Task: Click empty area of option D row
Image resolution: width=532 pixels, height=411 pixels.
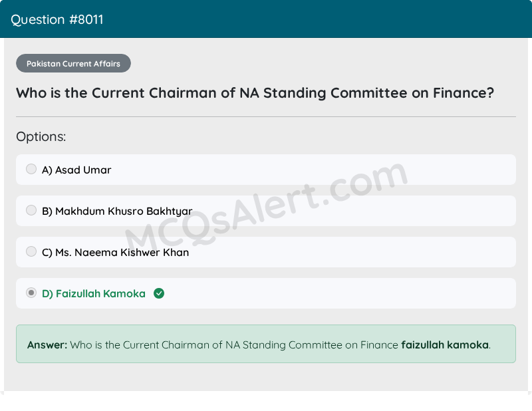Action: pos(339,293)
